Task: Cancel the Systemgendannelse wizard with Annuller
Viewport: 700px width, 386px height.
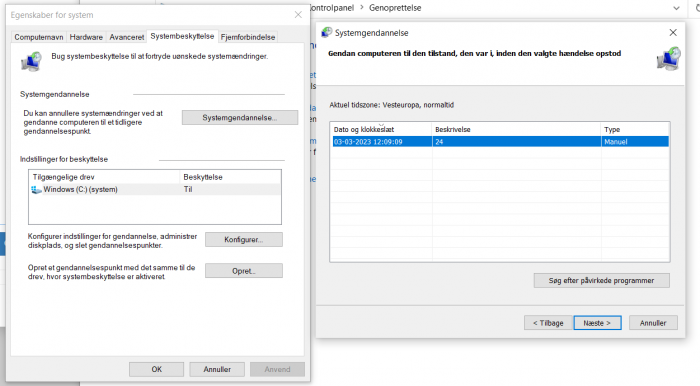Action: [x=653, y=323]
